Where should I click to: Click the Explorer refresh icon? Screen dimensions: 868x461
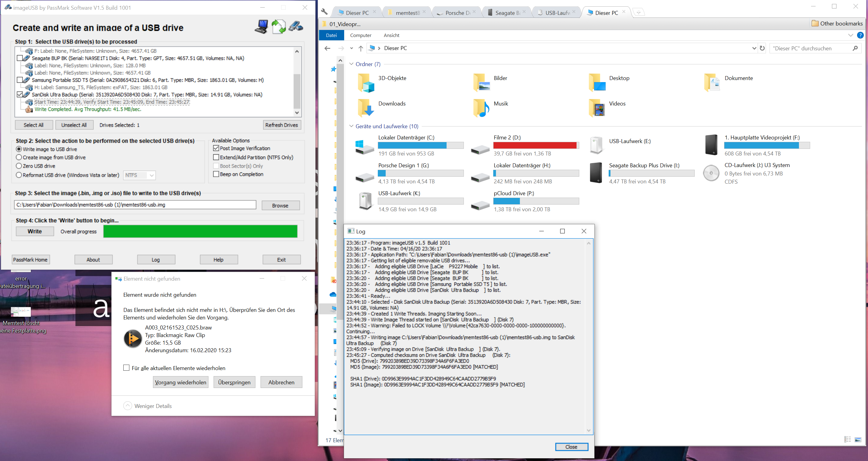click(762, 48)
